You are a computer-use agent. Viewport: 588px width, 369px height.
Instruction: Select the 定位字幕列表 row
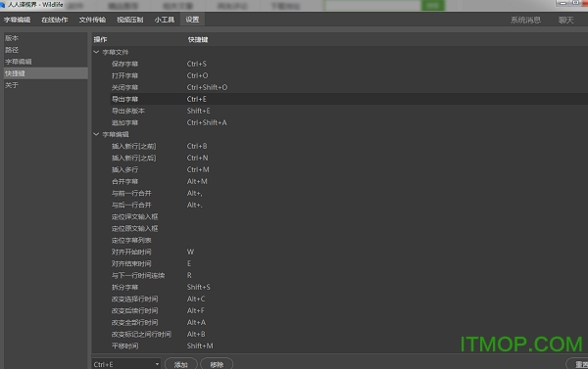click(x=340, y=240)
